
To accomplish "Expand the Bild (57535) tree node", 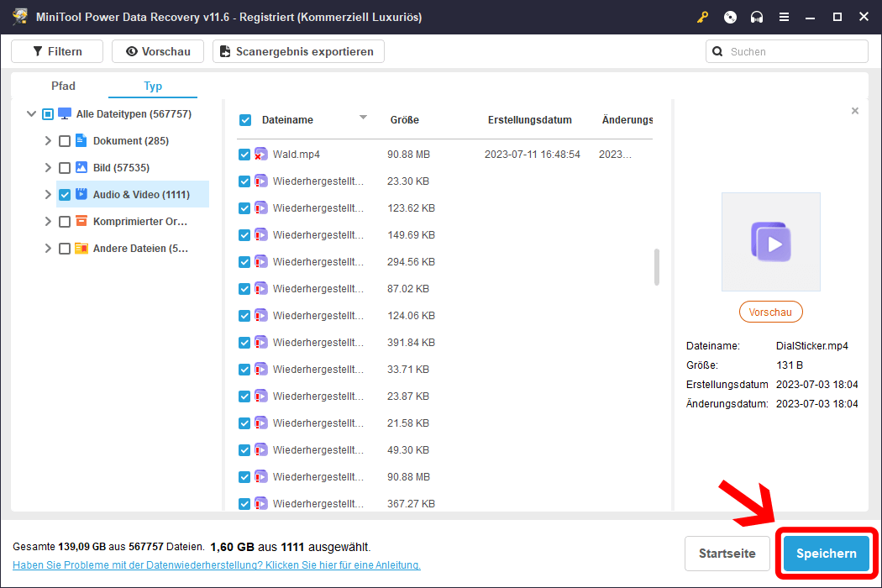I will 48,167.
